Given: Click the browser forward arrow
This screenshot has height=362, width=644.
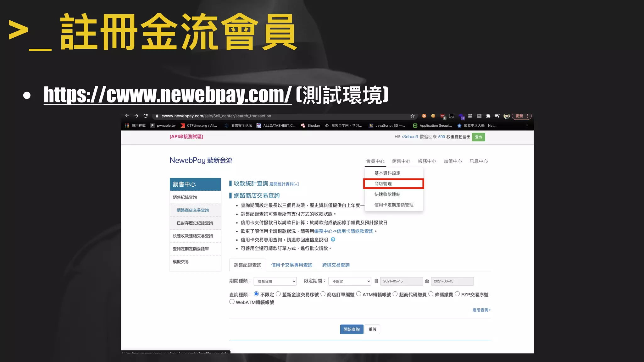Looking at the screenshot, I should click(136, 116).
